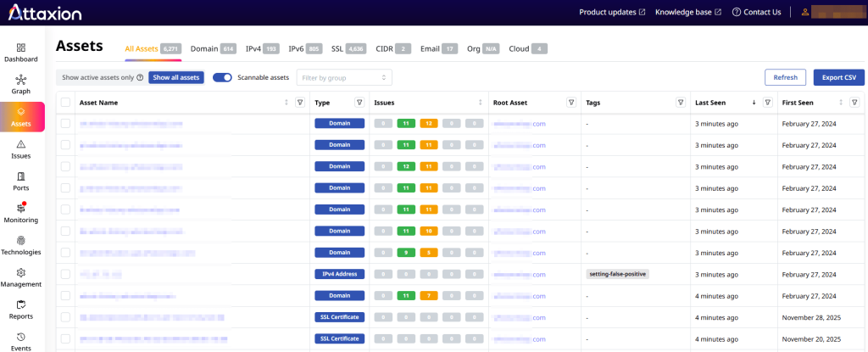This screenshot has height=352, width=868.
Task: Open the Issues warning icon
Action: coord(21,145)
